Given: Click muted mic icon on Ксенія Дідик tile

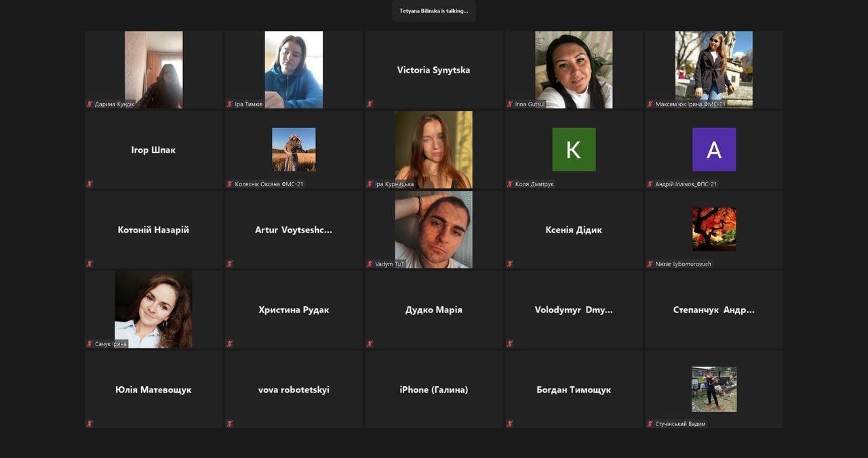Looking at the screenshot, I should click(510, 264).
